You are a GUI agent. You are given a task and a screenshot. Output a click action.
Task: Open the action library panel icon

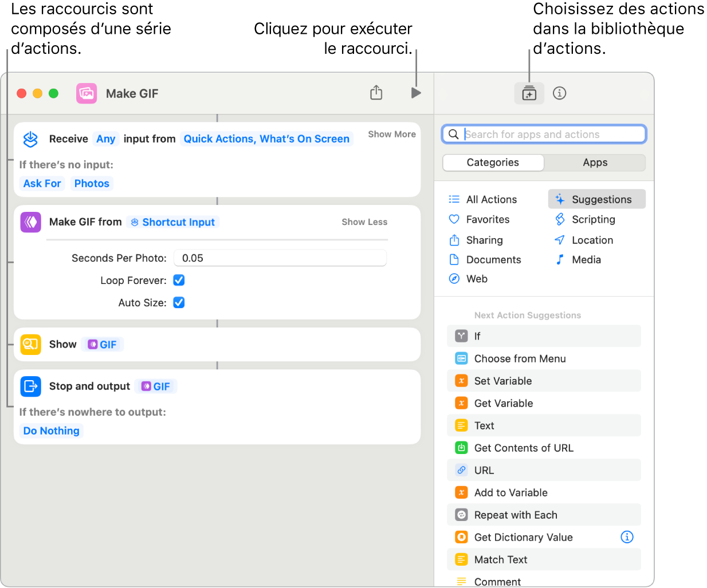tap(529, 93)
